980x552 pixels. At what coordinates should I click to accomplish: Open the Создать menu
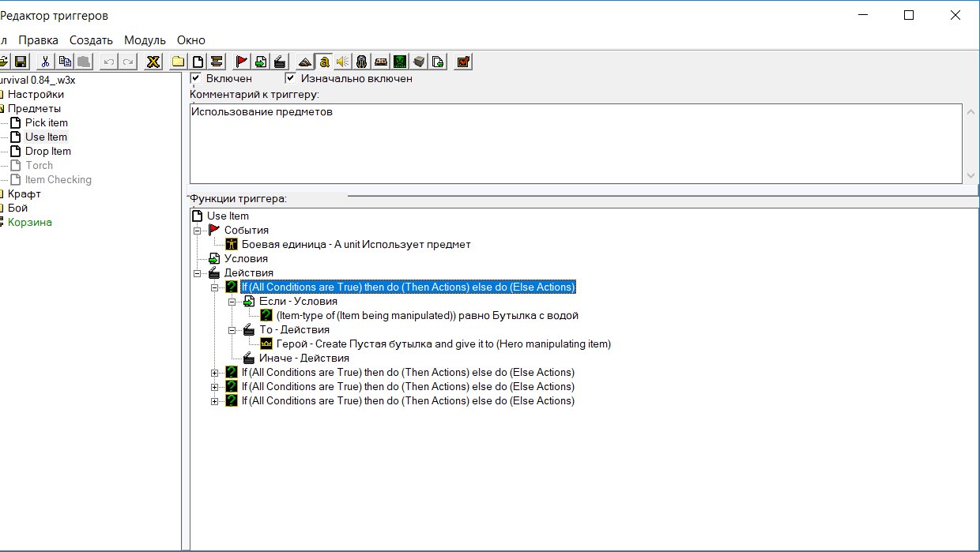click(x=91, y=40)
